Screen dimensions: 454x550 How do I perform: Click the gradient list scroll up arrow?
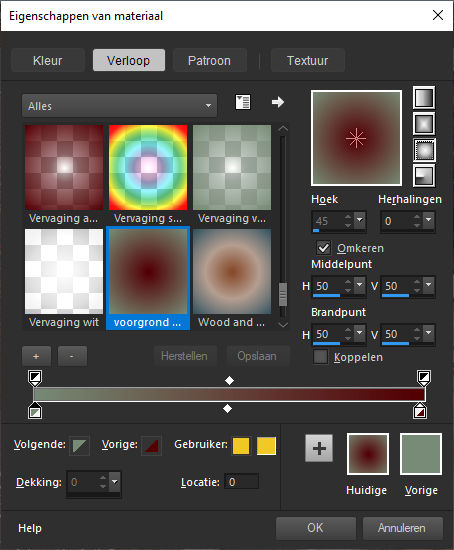[283, 129]
